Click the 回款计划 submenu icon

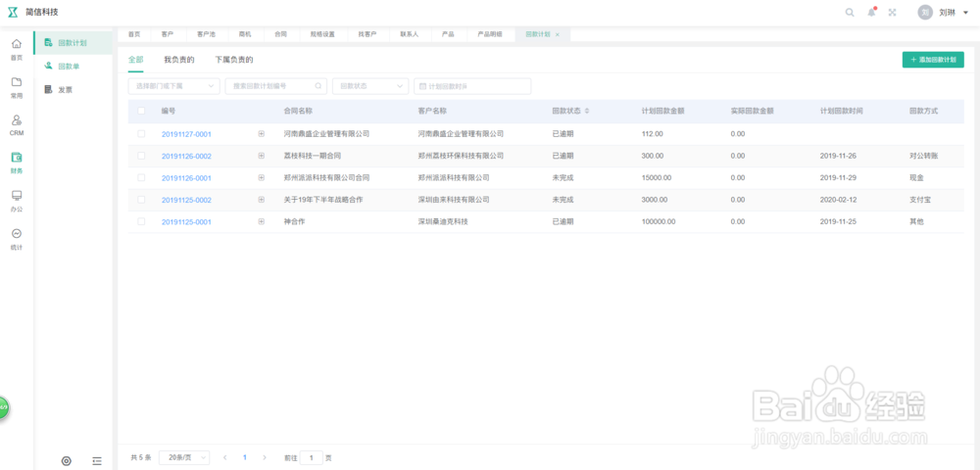pos(48,42)
